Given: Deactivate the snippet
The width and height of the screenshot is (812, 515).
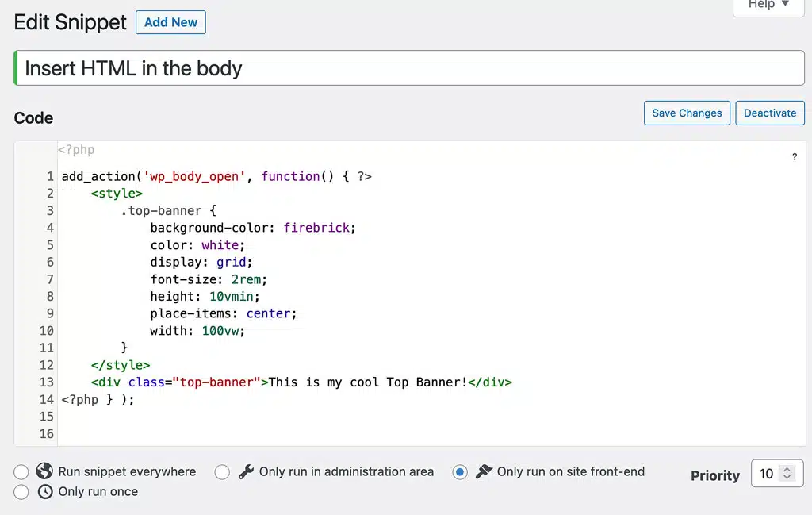Looking at the screenshot, I should (769, 113).
